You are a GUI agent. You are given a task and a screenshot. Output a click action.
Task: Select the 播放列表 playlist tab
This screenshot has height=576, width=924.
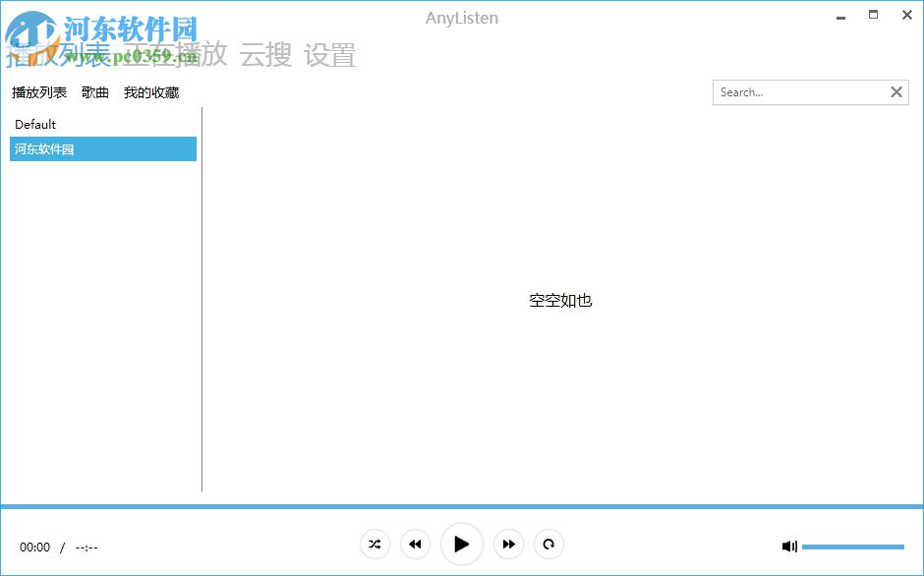[39, 91]
